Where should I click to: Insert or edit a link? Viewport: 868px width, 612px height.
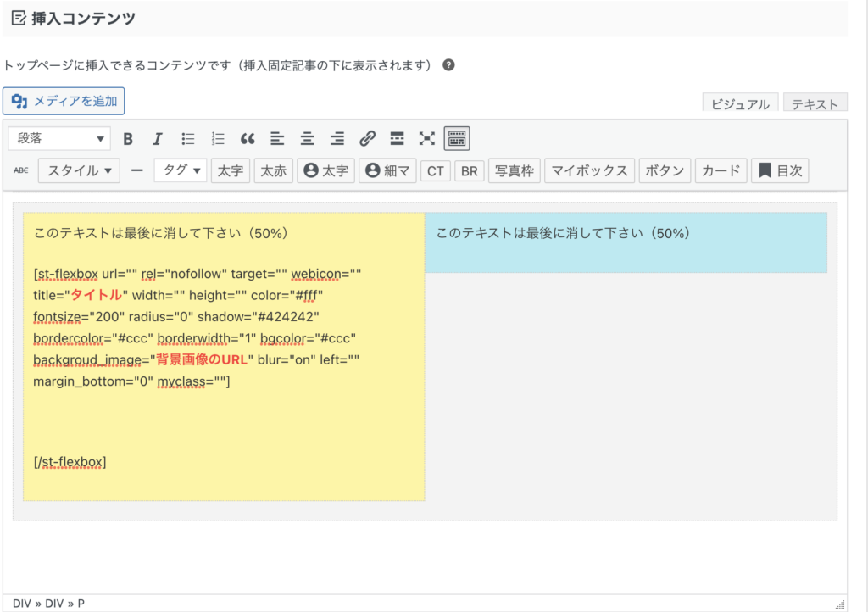click(367, 139)
